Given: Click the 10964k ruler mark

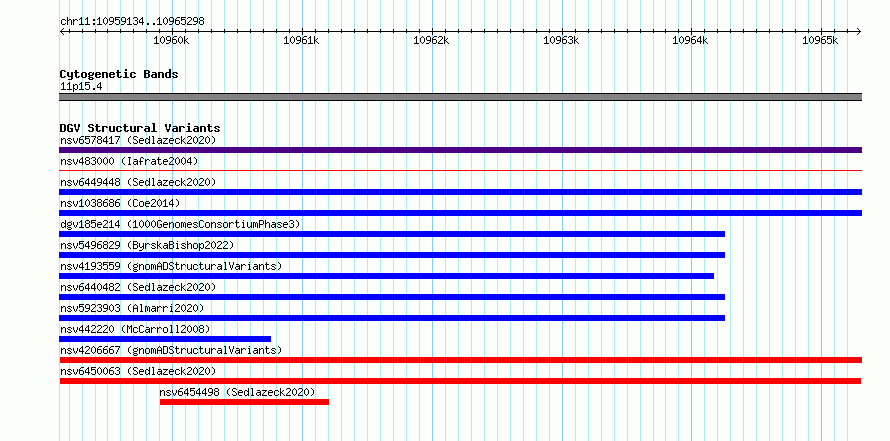Looking at the screenshot, I should tap(691, 40).
